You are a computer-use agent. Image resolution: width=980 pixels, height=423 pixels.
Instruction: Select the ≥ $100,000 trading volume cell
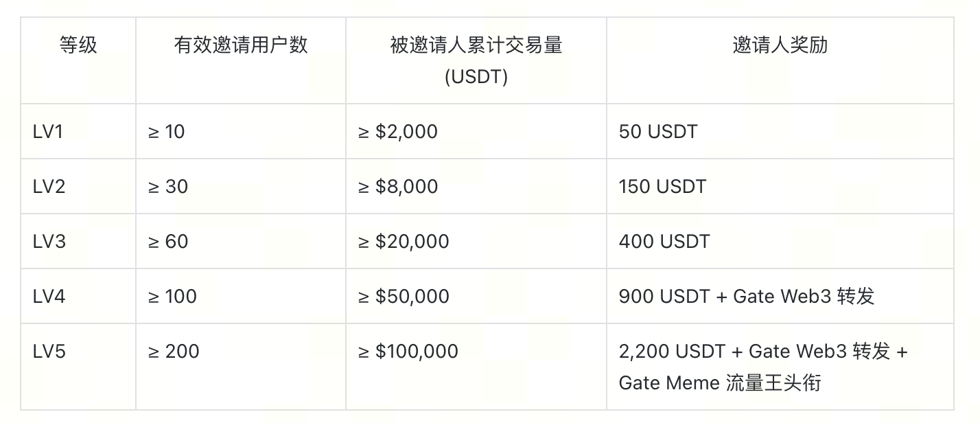coord(408,352)
